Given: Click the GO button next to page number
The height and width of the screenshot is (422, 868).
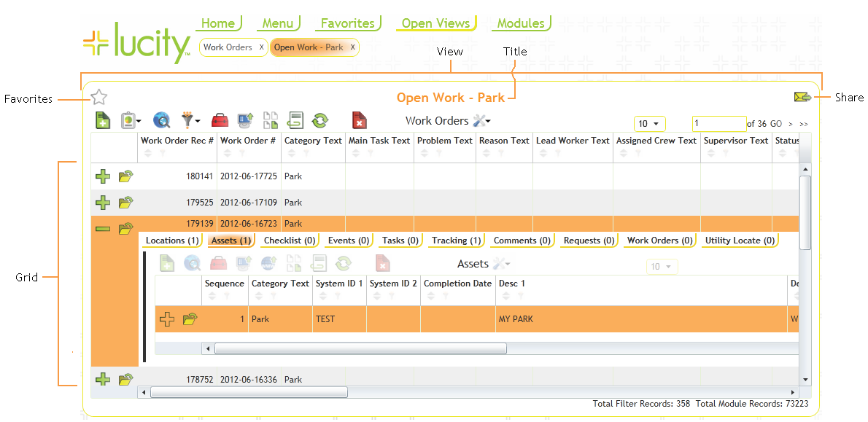Looking at the screenshot, I should (776, 124).
